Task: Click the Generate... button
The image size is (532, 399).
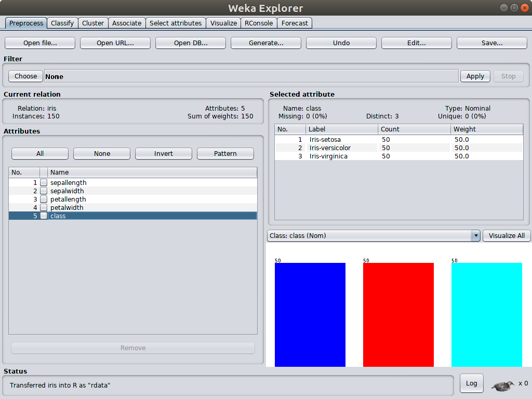Action: (x=266, y=43)
